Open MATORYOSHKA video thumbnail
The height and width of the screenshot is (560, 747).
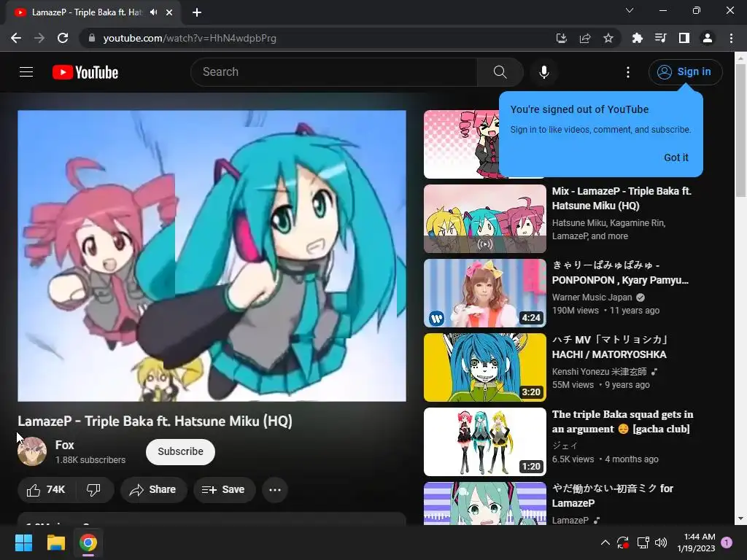(x=485, y=367)
